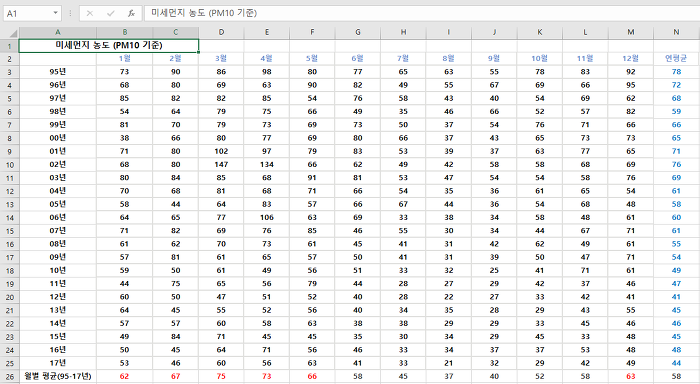Click the 07년 row label

point(58,231)
